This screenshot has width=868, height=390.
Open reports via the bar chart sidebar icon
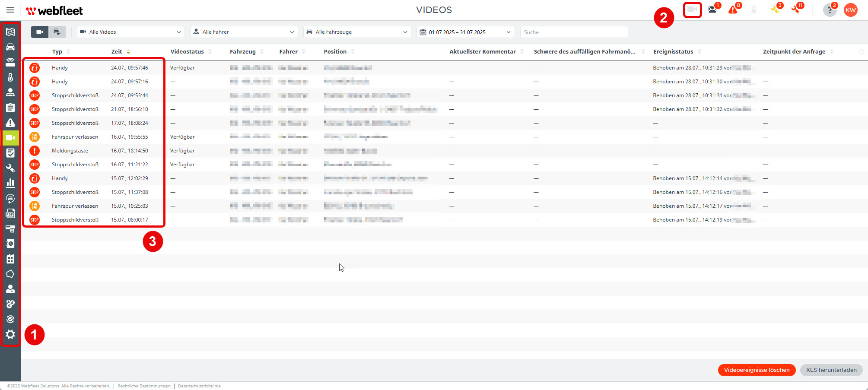tap(10, 183)
